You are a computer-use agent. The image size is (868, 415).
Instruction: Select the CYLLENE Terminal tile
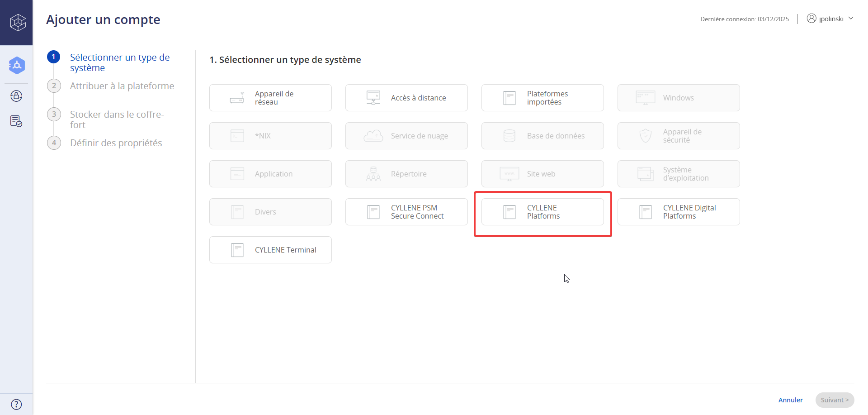[x=270, y=250]
